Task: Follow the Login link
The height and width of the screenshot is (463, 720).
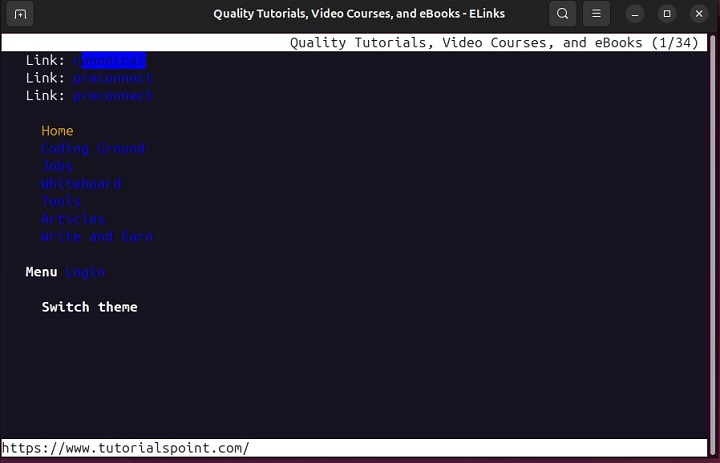Action: [x=85, y=272]
